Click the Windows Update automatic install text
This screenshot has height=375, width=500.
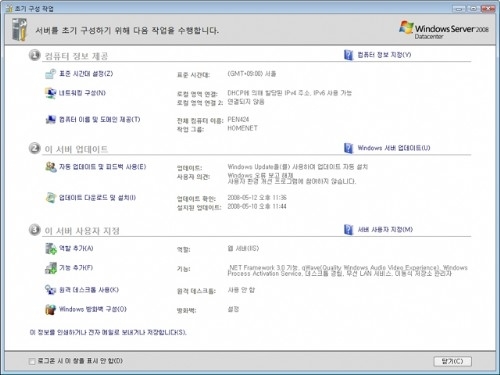coord(298,167)
